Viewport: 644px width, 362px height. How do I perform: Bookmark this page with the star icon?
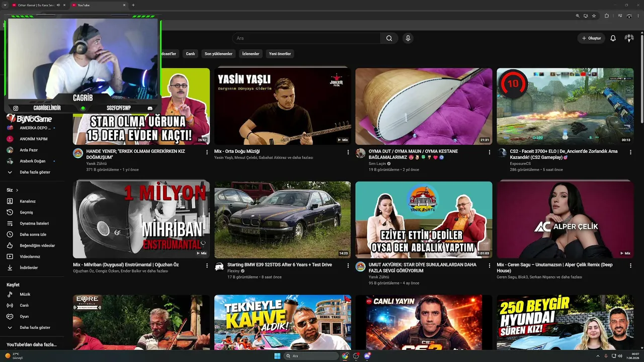pyautogui.click(x=594, y=16)
